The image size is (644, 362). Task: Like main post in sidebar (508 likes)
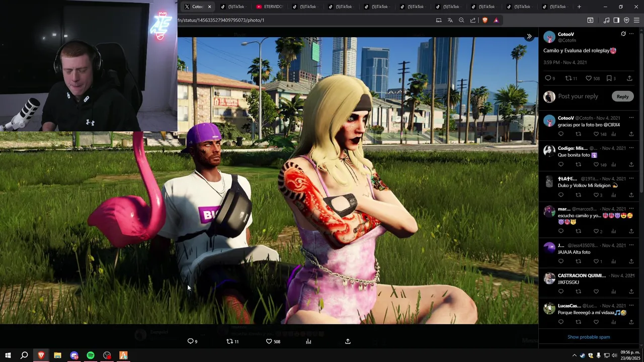[589, 78]
